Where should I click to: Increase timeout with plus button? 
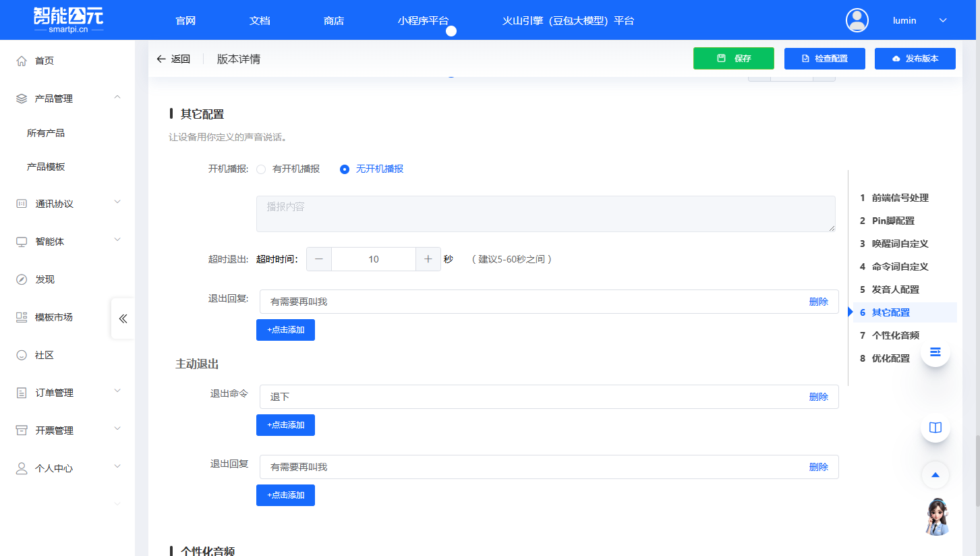click(428, 259)
